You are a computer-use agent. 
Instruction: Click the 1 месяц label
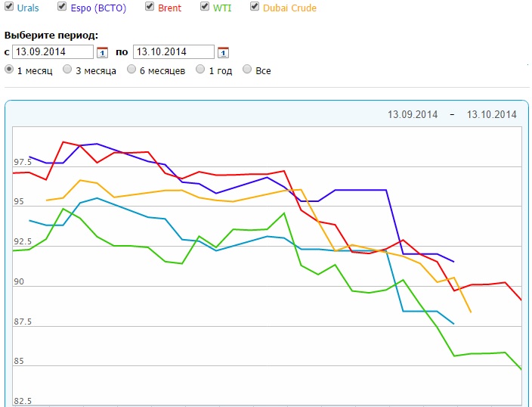pyautogui.click(x=35, y=71)
